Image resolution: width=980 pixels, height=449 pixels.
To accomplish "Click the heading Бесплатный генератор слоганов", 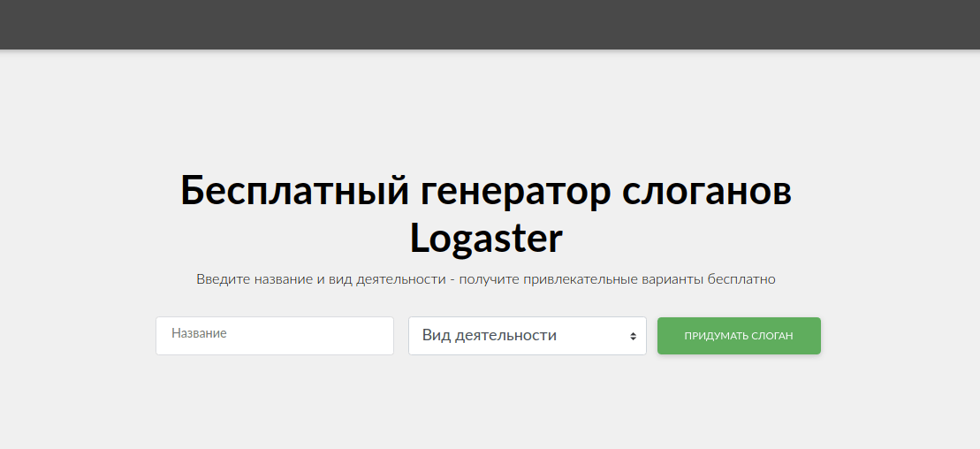I will (x=485, y=190).
